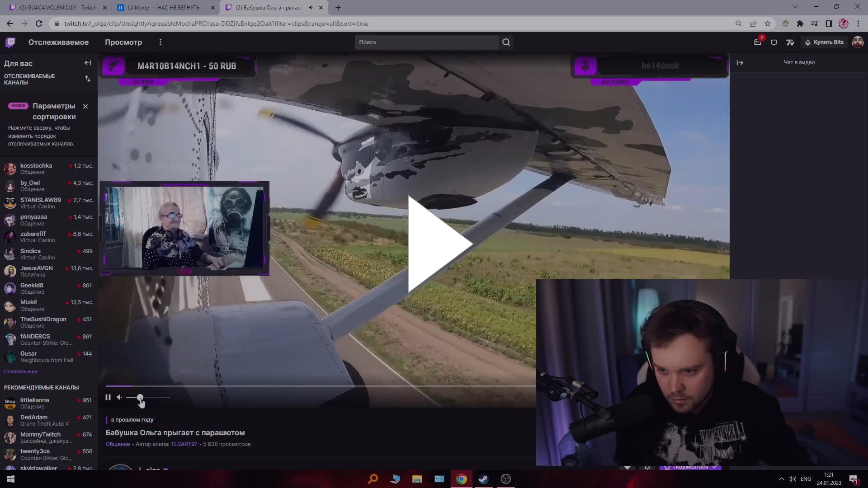
Task: Click the Купить Bits button
Action: [x=824, y=42]
